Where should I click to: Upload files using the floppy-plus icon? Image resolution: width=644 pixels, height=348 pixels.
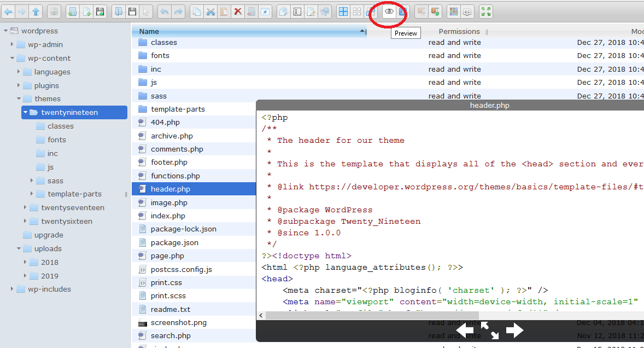[100, 12]
